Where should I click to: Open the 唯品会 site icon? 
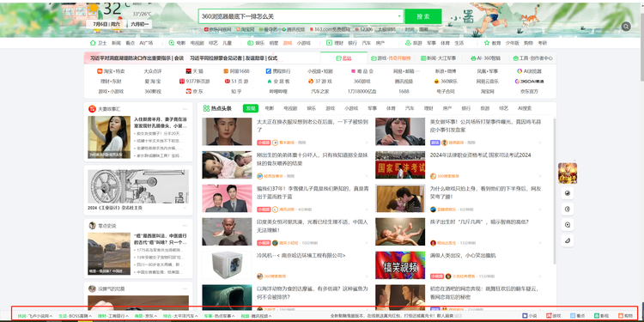click(354, 71)
